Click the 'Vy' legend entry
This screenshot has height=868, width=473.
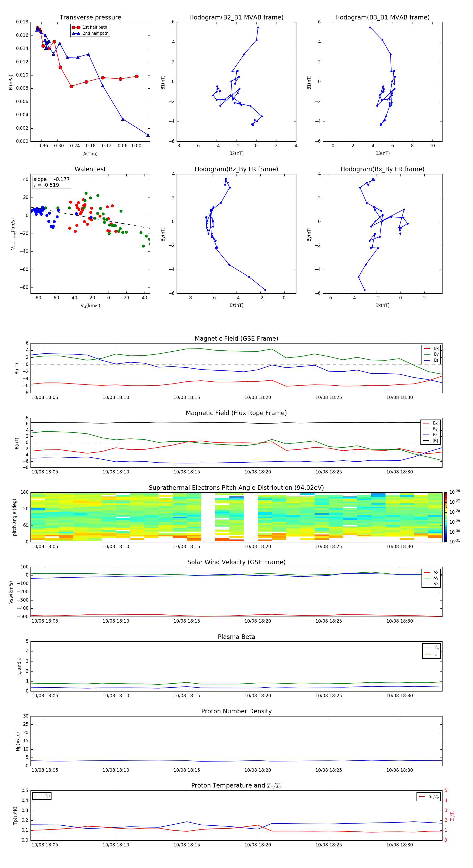point(431,578)
